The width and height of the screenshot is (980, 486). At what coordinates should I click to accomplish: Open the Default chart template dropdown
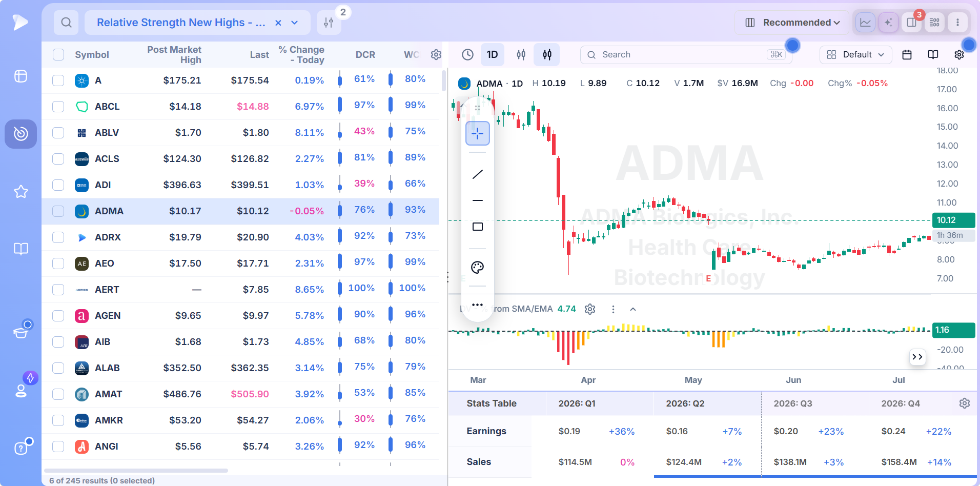tap(856, 54)
